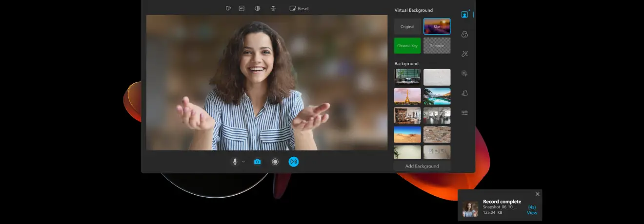Open the sticker/overlay sidebar icon

click(x=464, y=74)
